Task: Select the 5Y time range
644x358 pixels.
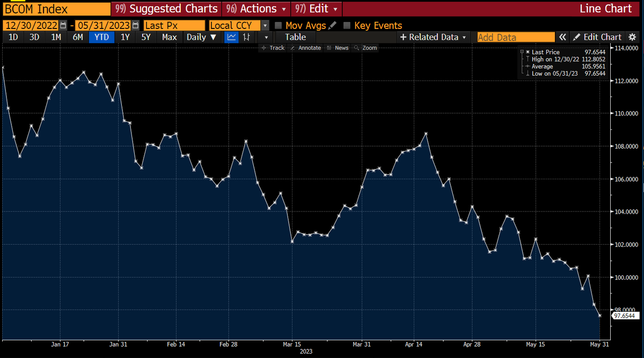Action: [146, 37]
